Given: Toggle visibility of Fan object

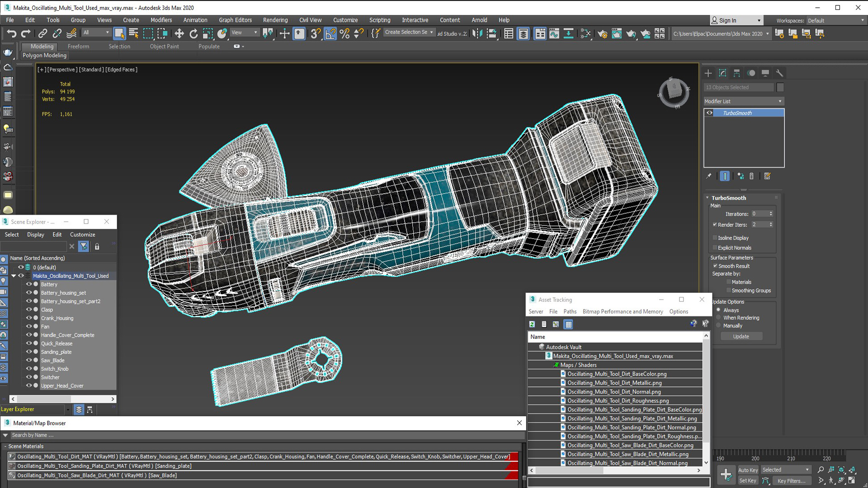Looking at the screenshot, I should pos(29,326).
